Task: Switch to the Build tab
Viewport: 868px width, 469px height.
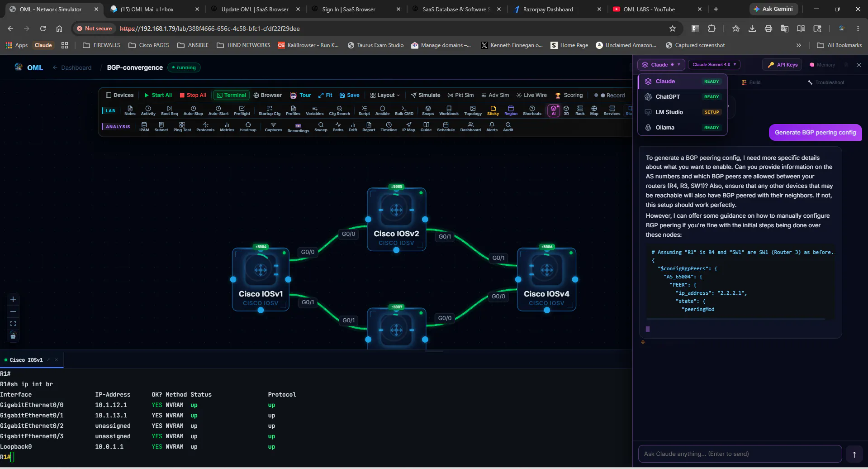Action: pos(751,82)
